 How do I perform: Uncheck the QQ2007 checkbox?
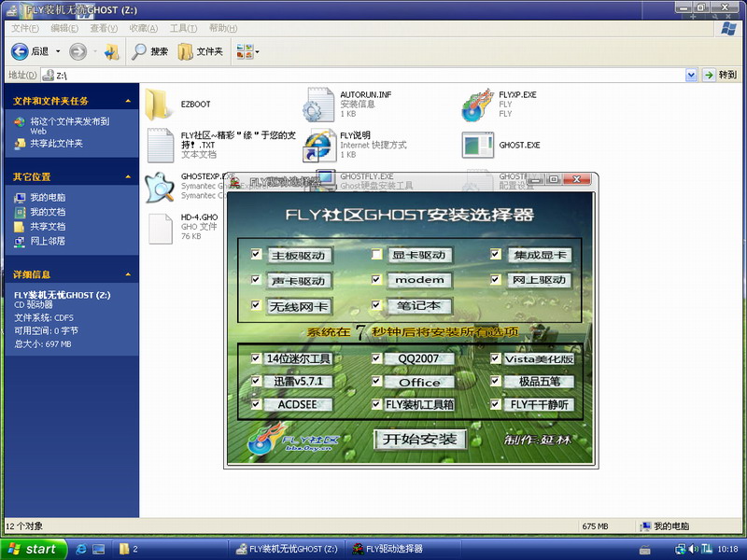point(376,358)
